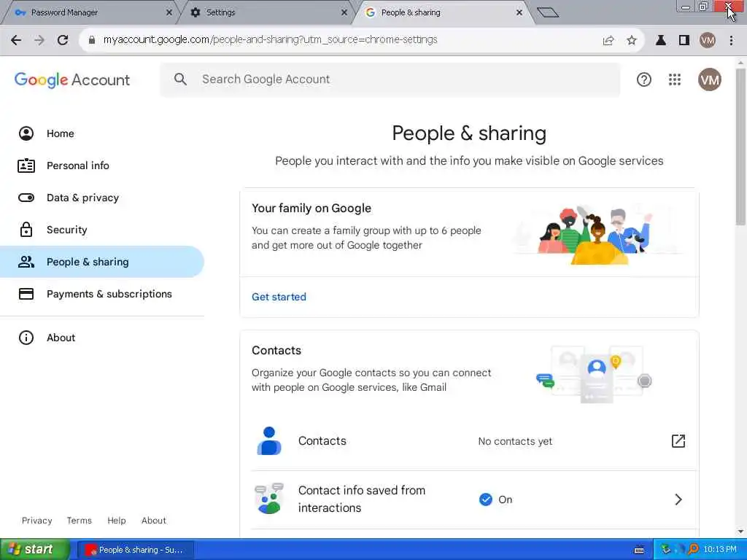Open Data & privacy section

point(102,198)
